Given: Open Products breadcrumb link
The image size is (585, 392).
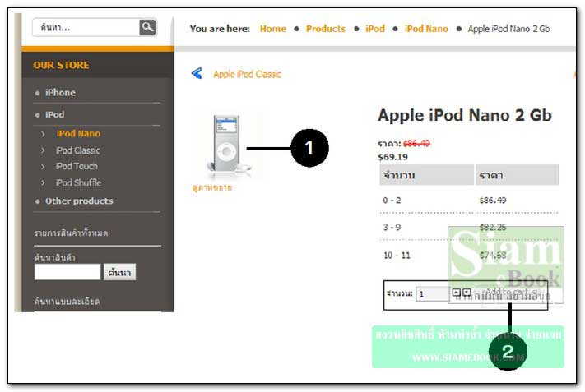Looking at the screenshot, I should [326, 29].
